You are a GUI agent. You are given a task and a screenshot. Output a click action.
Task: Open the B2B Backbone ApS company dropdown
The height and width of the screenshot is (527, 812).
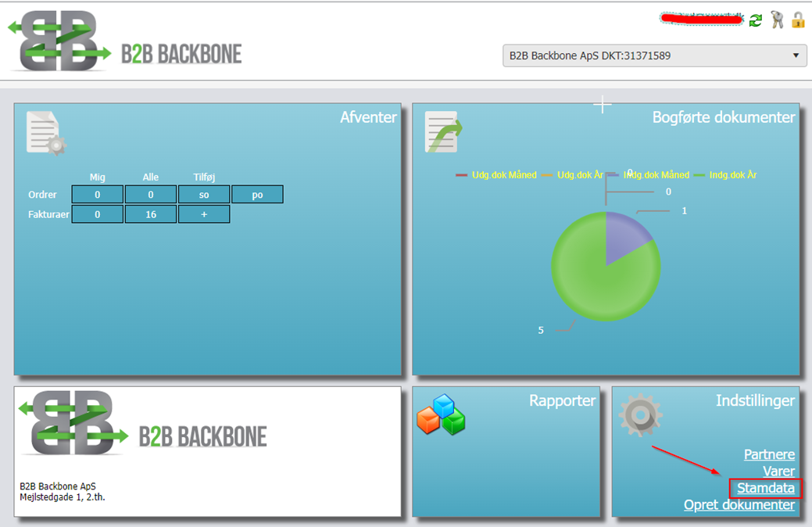(655, 56)
